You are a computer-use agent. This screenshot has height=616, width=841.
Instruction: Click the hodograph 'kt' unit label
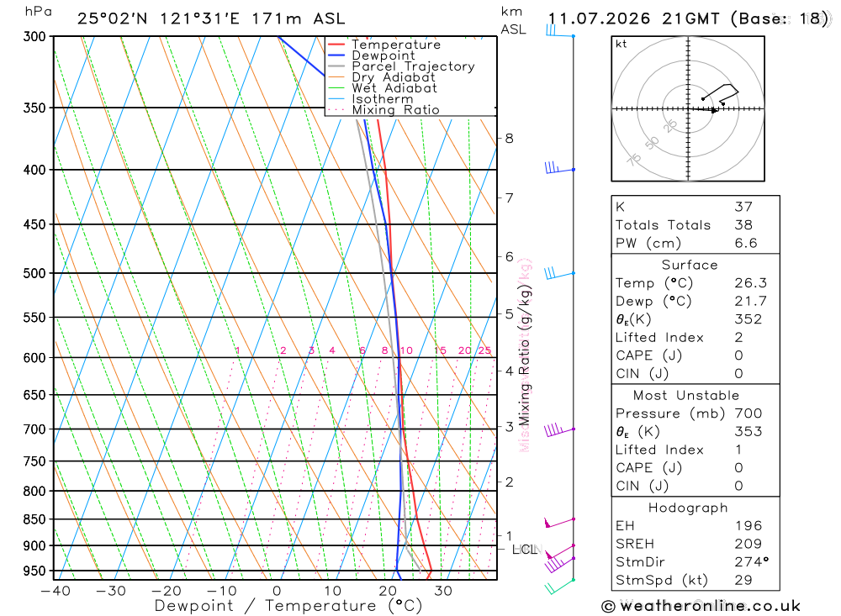click(x=621, y=44)
